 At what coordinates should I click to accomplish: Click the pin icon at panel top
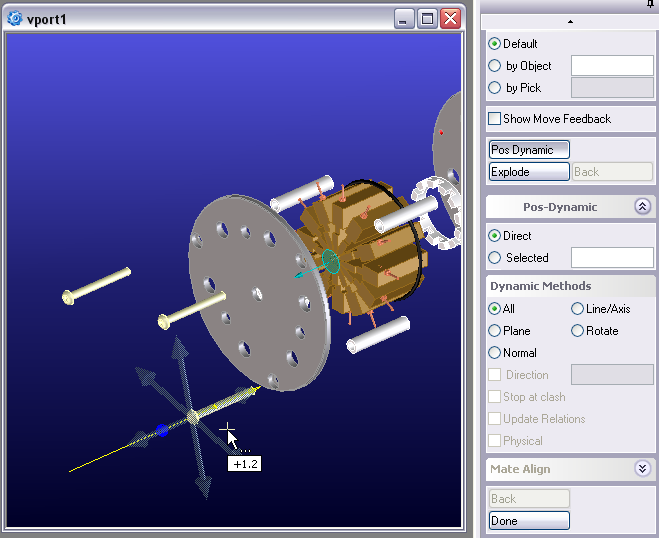pyautogui.click(x=650, y=5)
